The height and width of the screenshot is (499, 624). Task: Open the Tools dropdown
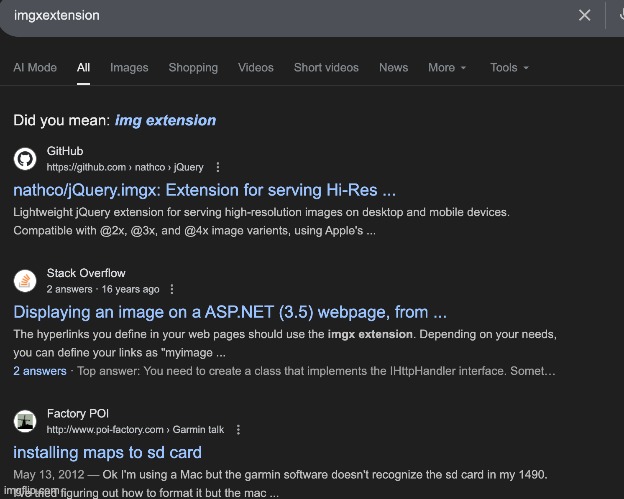pyautogui.click(x=509, y=68)
